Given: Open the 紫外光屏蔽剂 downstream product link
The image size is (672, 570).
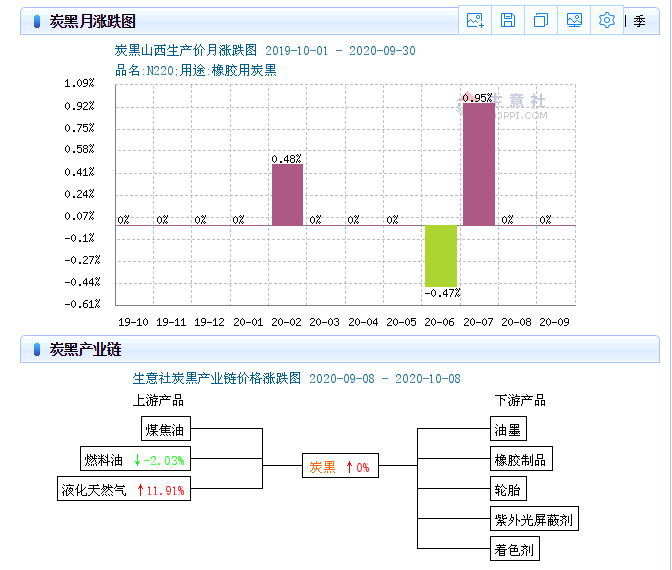Looking at the screenshot, I should pyautogui.click(x=534, y=520).
